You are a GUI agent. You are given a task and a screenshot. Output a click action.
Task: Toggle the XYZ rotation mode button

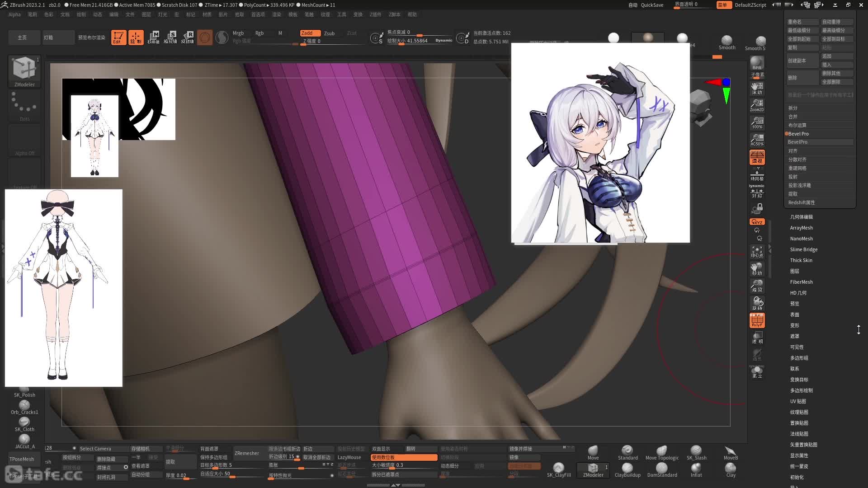point(757,221)
